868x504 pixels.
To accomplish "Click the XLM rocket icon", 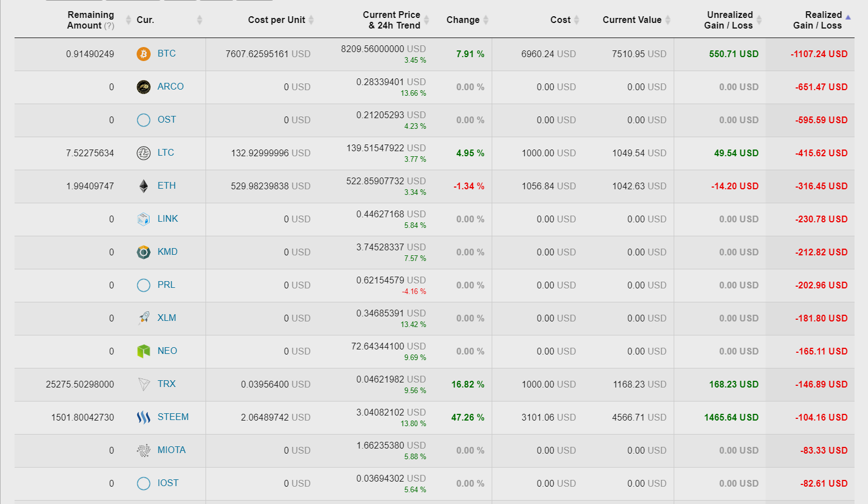I will pos(143,318).
